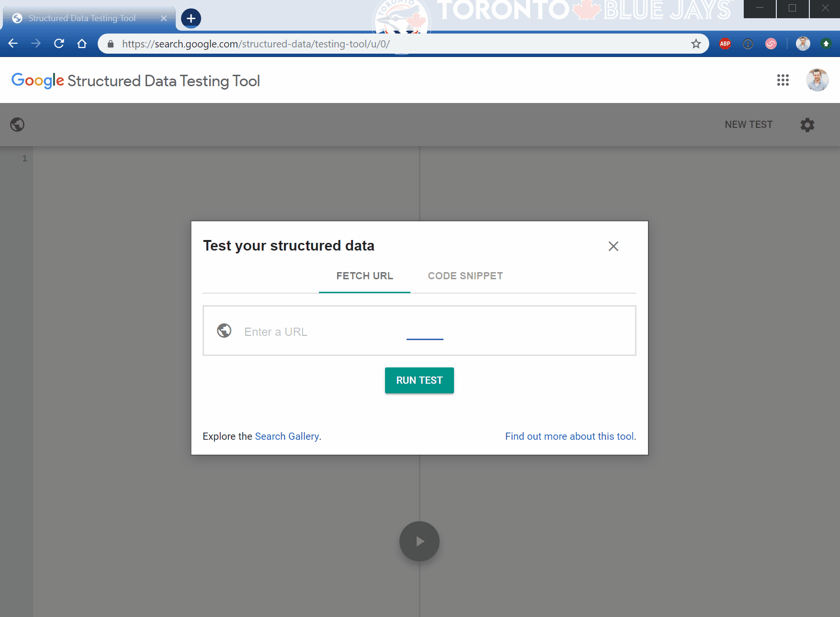Close the Structured Data Testing Tool tab
840x617 pixels.
click(x=164, y=18)
